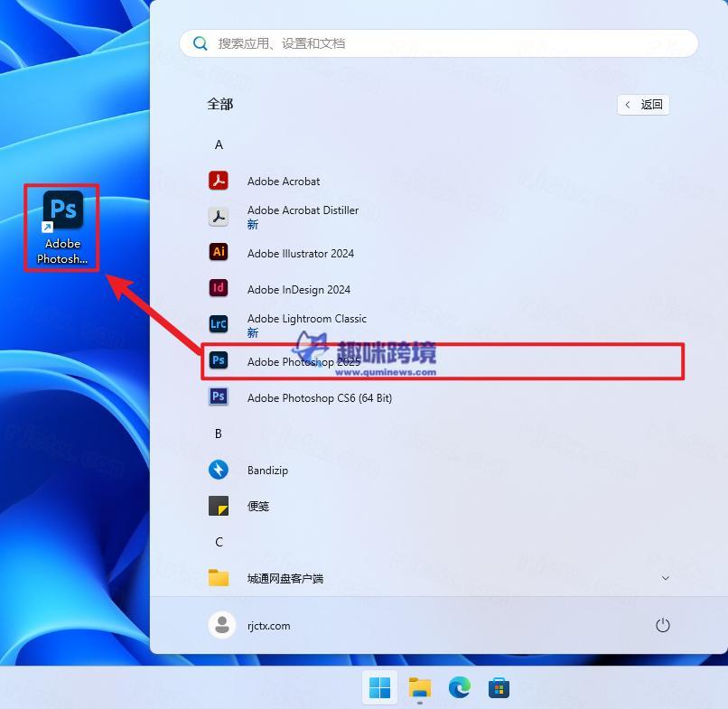The width and height of the screenshot is (728, 709).
Task: Launch Adobe Acrobat Distiller
Action: (303, 216)
